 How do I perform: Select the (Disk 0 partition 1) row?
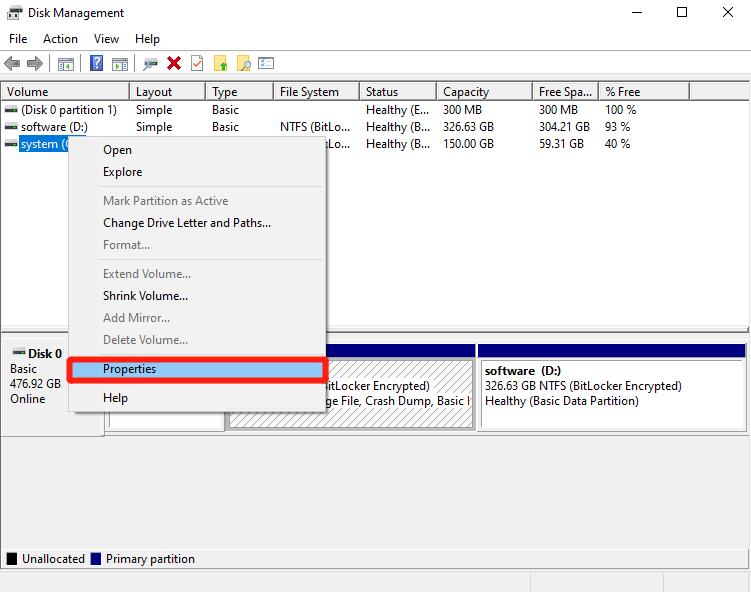[x=68, y=110]
